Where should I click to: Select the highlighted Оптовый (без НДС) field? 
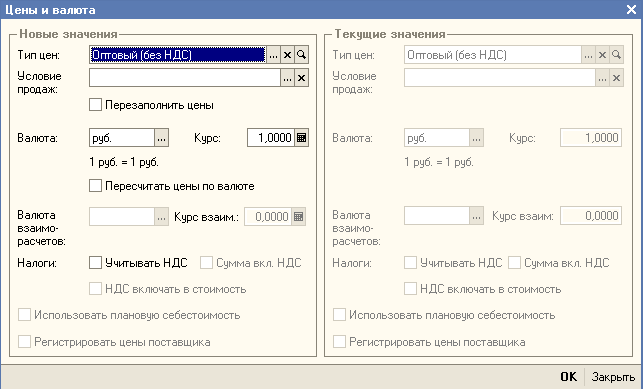point(178,55)
